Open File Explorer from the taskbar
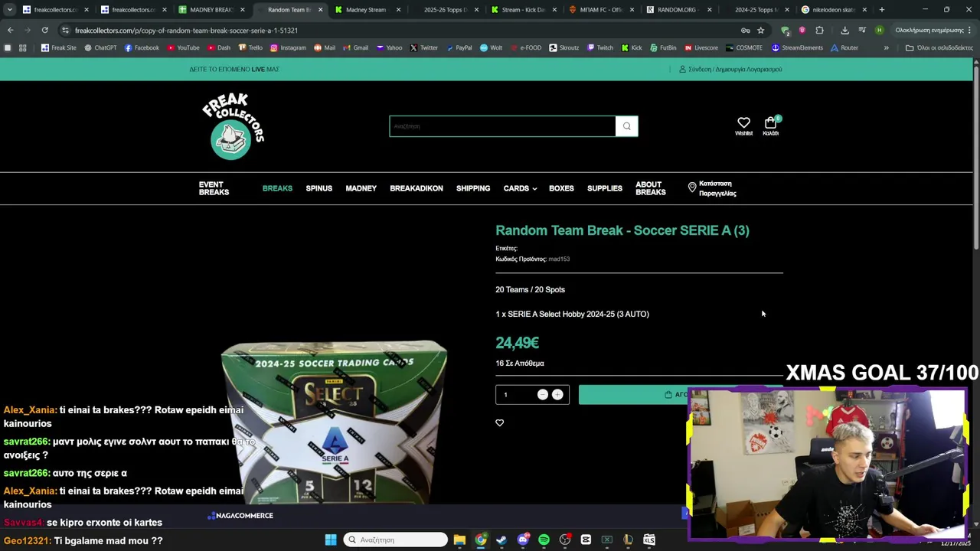The image size is (980, 551). (x=459, y=540)
